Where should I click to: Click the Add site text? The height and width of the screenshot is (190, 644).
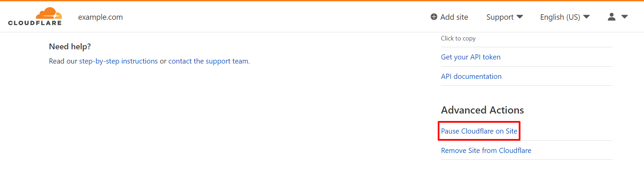[x=454, y=17]
